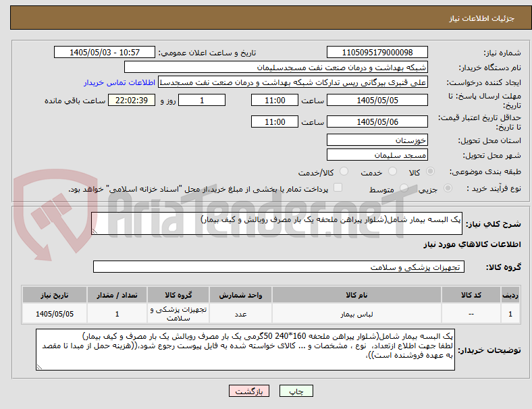This screenshot has width=532, height=409.
Task: Click the شماره نیاز field 1105095179000098
Action: 377,52
